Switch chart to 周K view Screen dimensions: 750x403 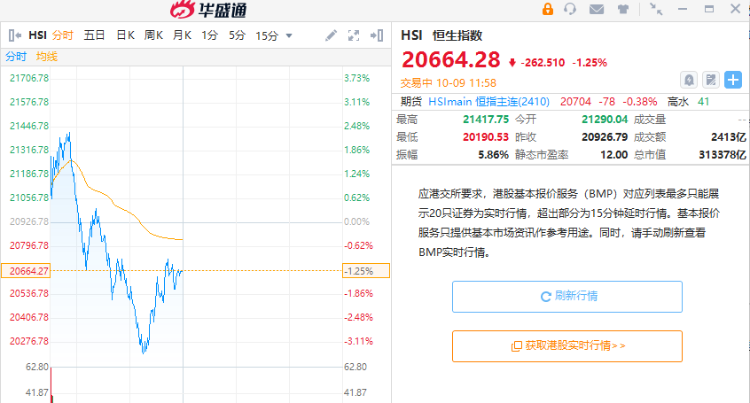point(154,35)
